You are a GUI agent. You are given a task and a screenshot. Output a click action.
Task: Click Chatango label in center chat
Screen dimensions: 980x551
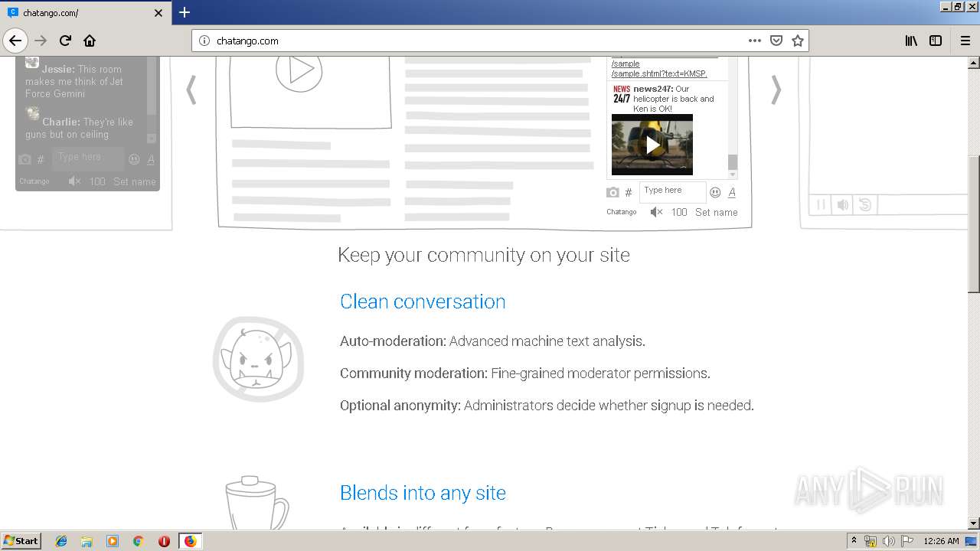[622, 212]
